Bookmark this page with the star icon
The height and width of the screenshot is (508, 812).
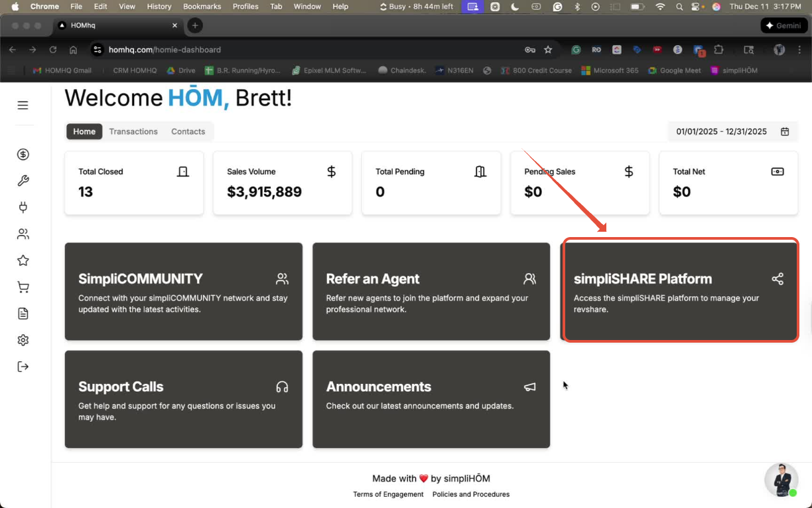pos(548,50)
